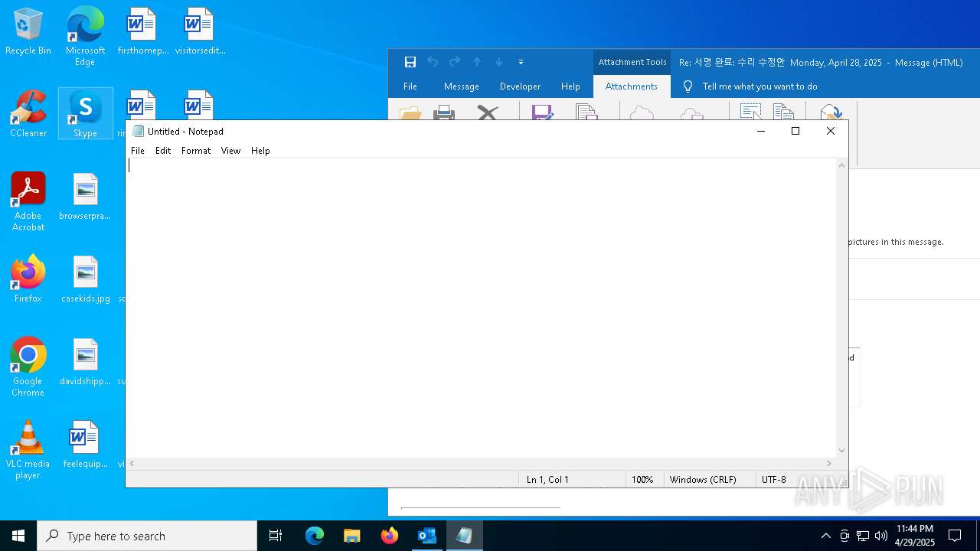This screenshot has height=551, width=980.
Task: Open Notepad's Edit menu
Action: 163,151
